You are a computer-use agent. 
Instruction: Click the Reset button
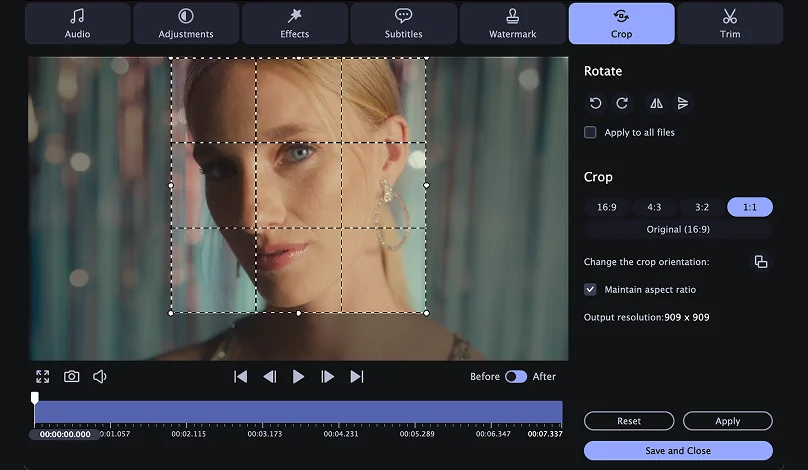[628, 421]
